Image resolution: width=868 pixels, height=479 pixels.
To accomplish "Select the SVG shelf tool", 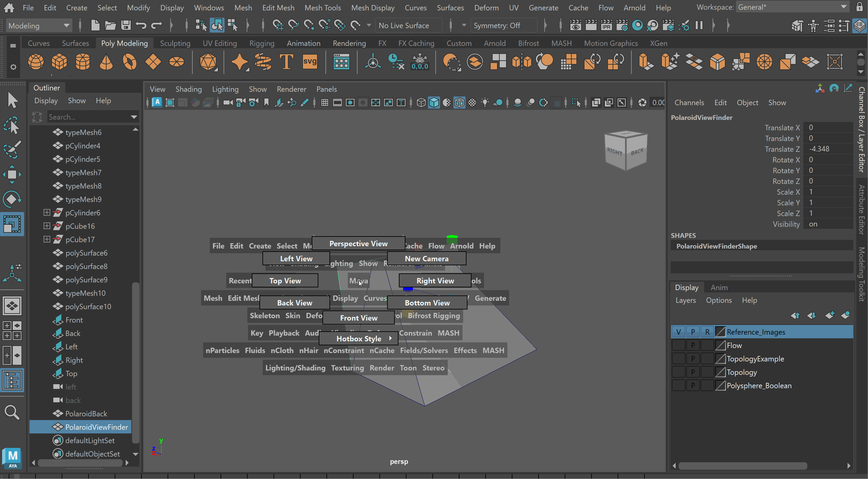I will pos(310,62).
